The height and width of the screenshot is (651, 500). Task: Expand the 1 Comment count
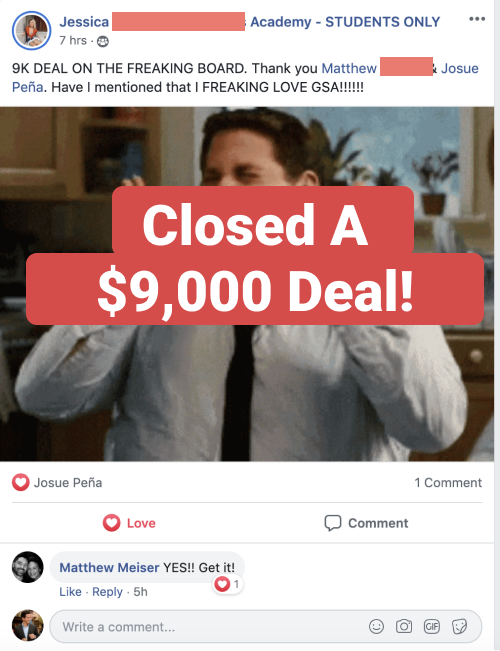[x=448, y=483]
